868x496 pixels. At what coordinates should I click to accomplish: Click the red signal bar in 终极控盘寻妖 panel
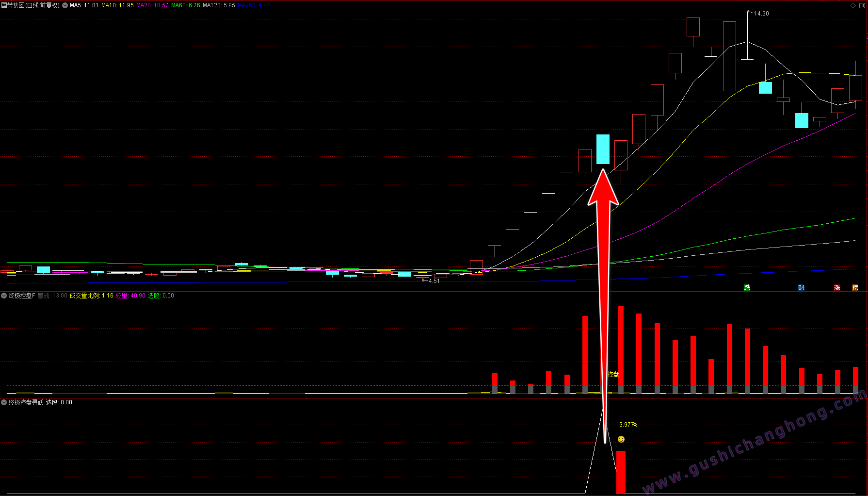click(x=621, y=472)
